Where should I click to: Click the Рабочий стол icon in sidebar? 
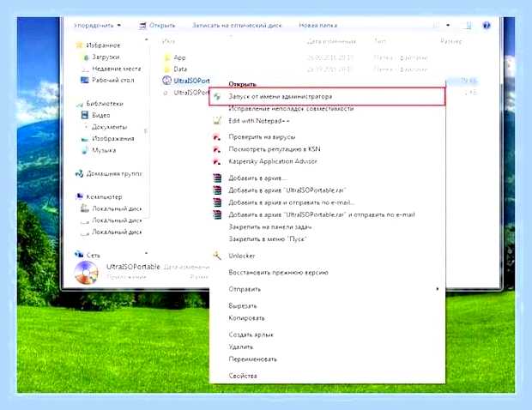[x=84, y=80]
